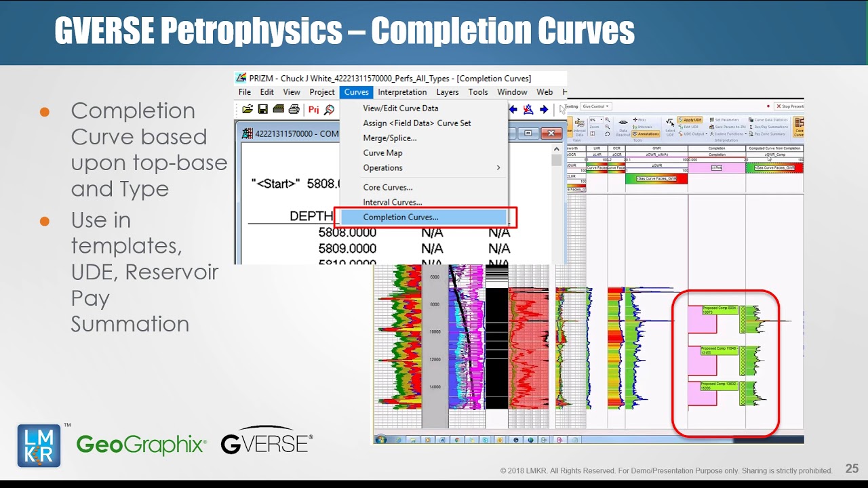
Task: Select the Core Curves menu item
Action: 424,188
